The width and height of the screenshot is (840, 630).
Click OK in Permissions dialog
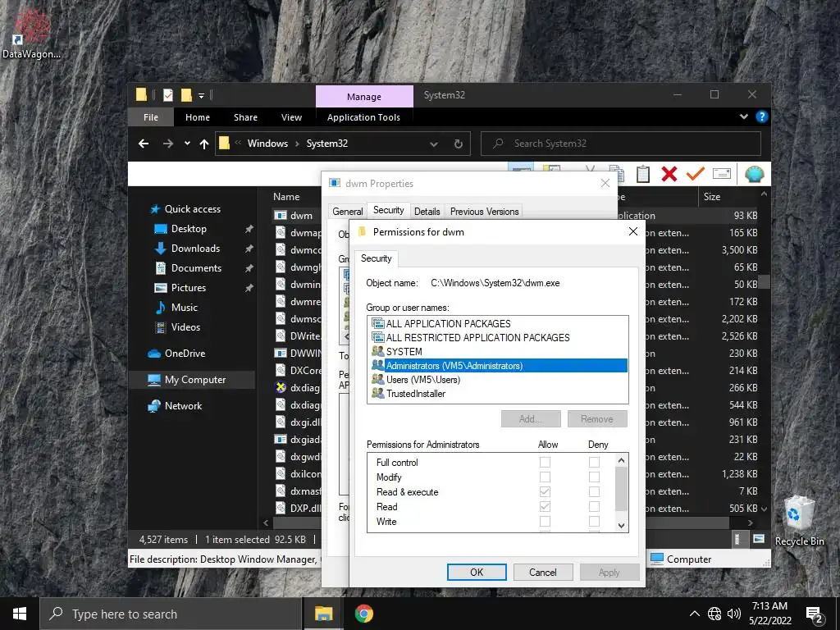point(477,572)
